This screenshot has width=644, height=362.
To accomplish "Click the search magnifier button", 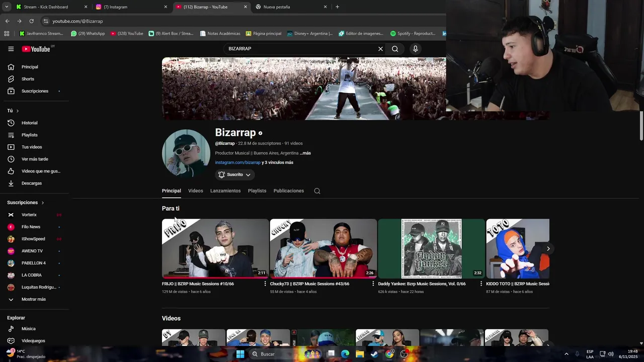I will (x=395, y=49).
